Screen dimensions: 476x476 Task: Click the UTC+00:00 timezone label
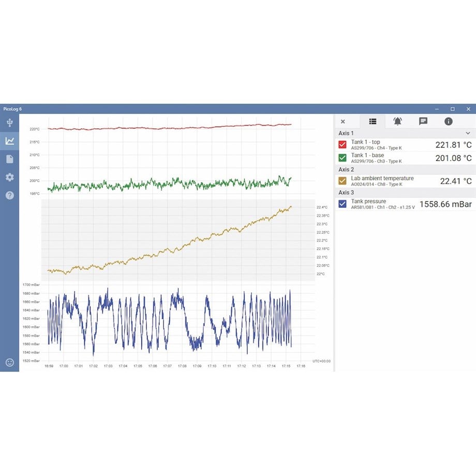tap(321, 361)
